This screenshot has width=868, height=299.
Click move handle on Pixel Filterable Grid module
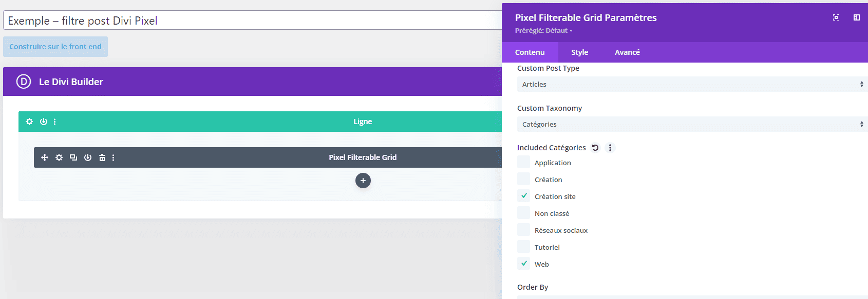45,157
